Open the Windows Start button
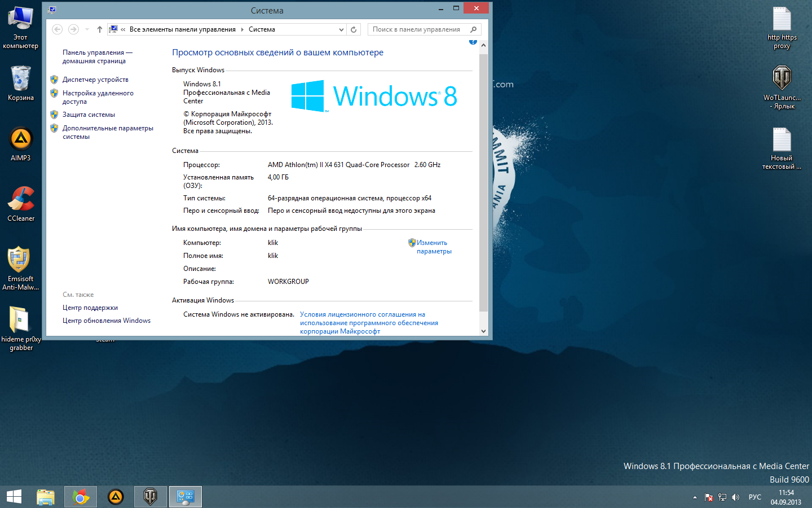The image size is (812, 508). 14,497
